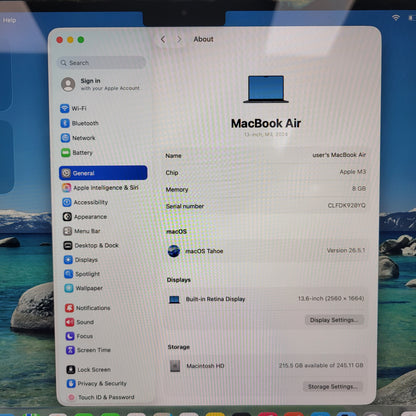Open the Notifications bell icon
The image size is (416, 416).
pyautogui.click(x=69, y=308)
